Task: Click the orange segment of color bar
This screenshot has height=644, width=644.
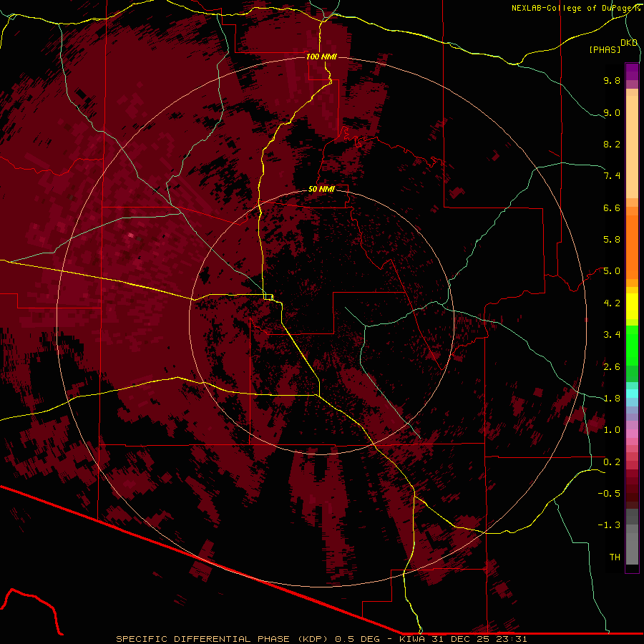Action: point(632,246)
